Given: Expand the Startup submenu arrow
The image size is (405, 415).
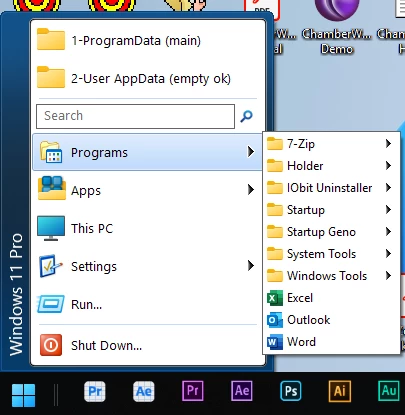Looking at the screenshot, I should coord(388,210).
